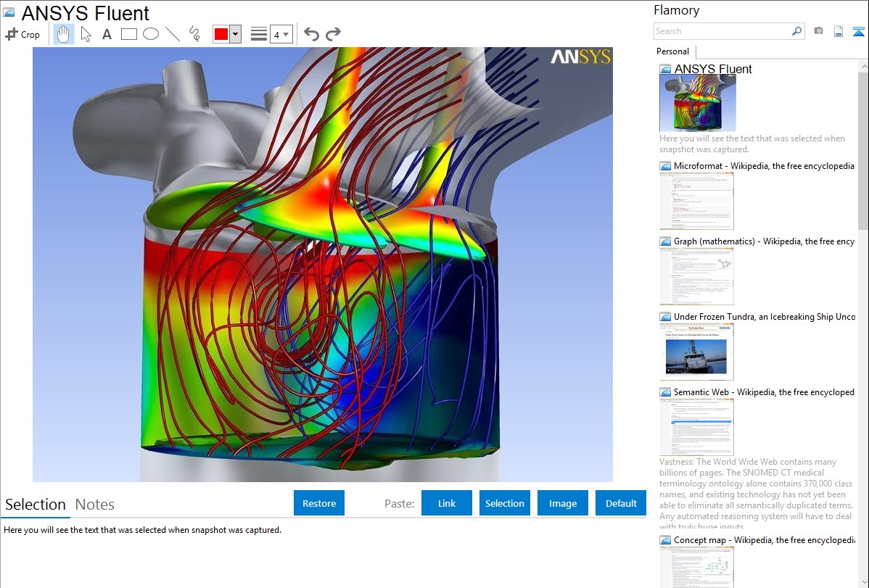The height and width of the screenshot is (588, 869).
Task: Open the color picker dropdown arrow
Action: coord(235,34)
